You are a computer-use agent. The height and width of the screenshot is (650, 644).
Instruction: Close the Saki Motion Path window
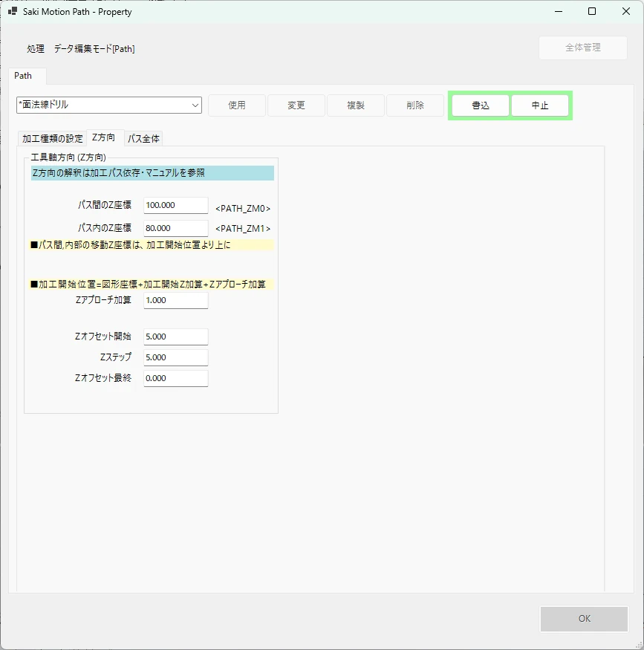click(x=626, y=12)
